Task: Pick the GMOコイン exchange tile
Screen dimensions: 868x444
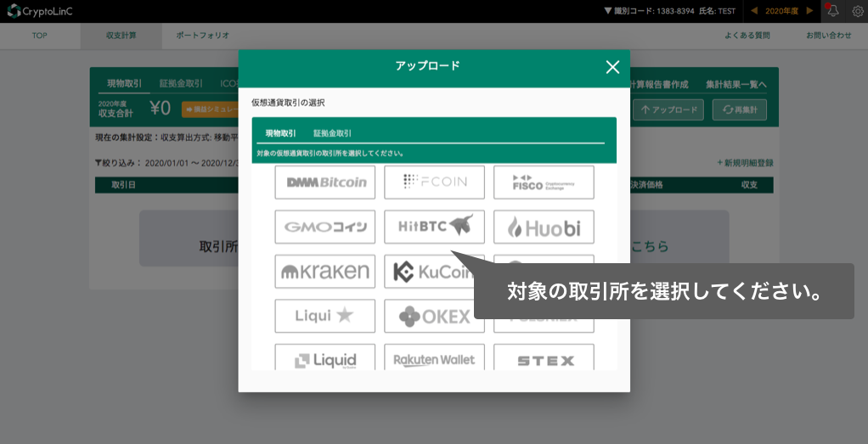Action: (325, 227)
